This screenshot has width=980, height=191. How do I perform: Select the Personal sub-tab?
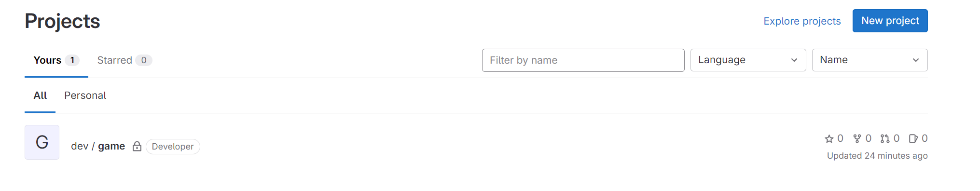pyautogui.click(x=85, y=95)
